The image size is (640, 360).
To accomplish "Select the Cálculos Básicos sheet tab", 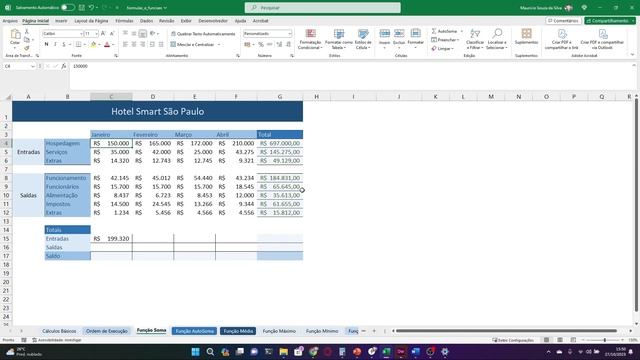I will point(59,331).
